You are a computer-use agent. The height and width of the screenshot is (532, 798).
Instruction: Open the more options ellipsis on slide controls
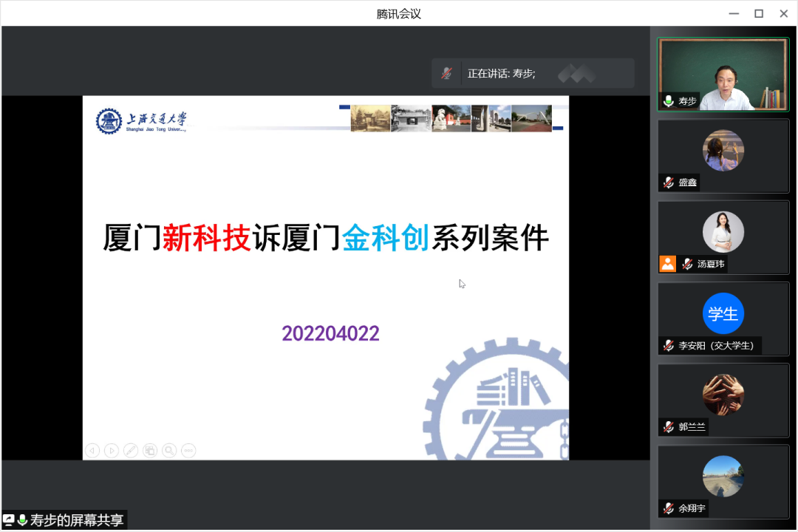click(x=189, y=450)
